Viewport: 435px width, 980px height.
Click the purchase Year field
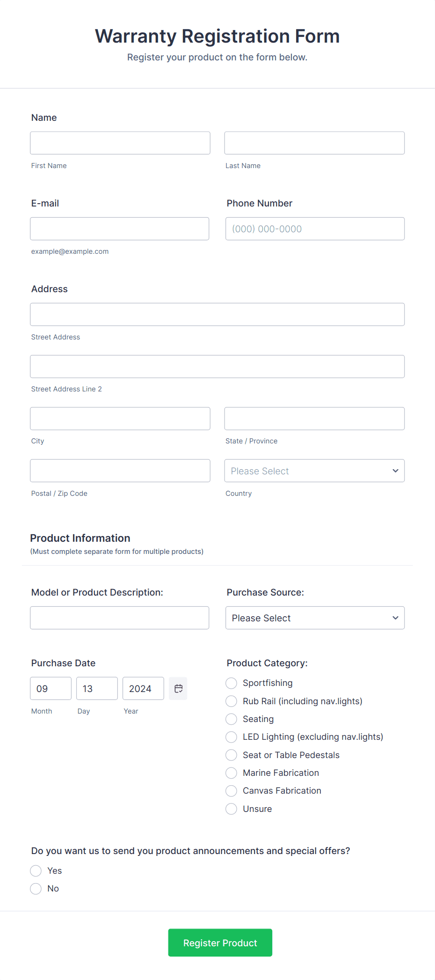pyautogui.click(x=143, y=688)
